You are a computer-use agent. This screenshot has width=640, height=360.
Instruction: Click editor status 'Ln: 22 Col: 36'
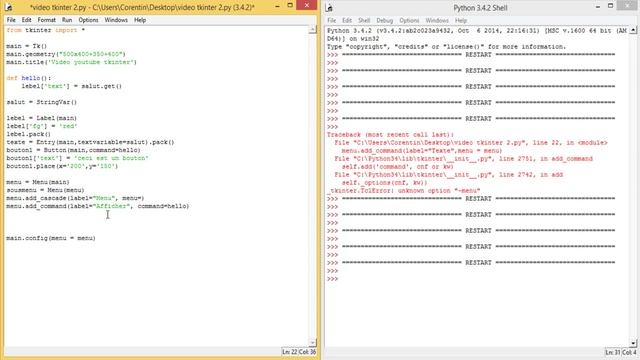click(x=299, y=352)
